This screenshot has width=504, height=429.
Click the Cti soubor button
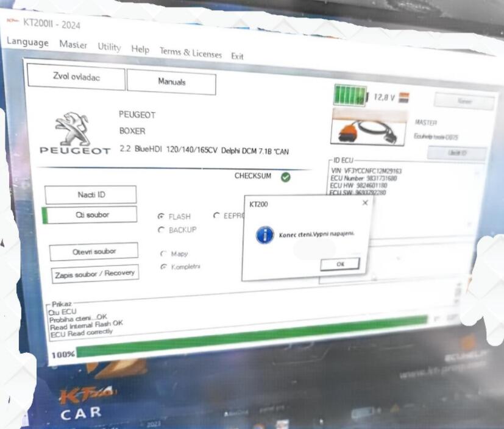tap(92, 214)
